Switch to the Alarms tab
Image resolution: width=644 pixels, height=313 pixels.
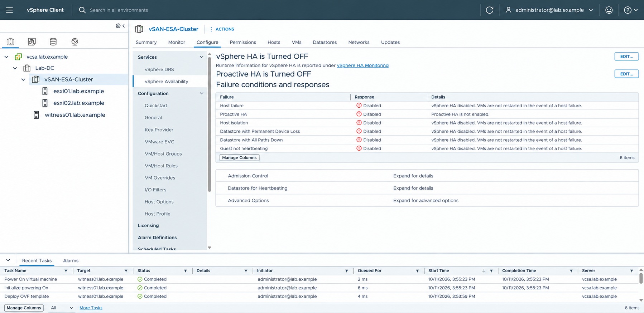coord(71,260)
